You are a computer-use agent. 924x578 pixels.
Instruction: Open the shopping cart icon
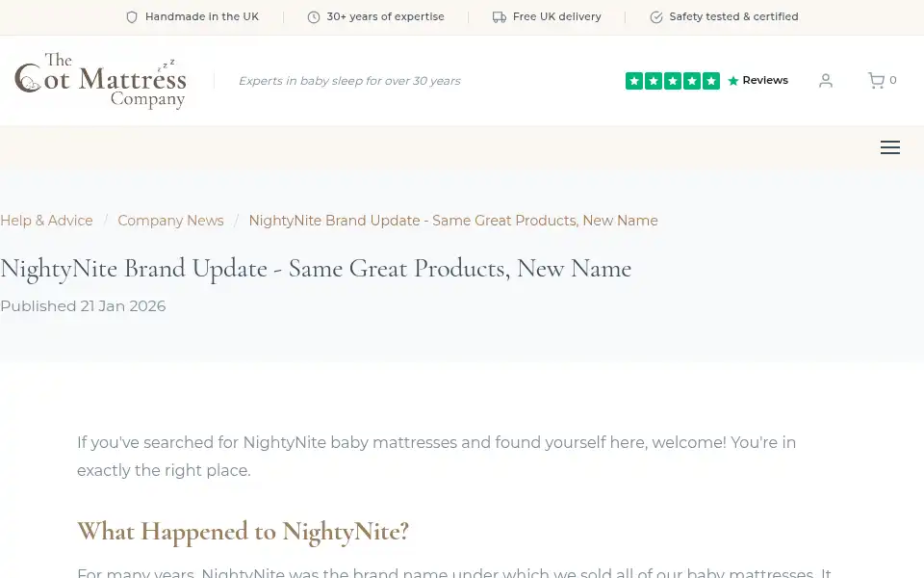tap(876, 80)
